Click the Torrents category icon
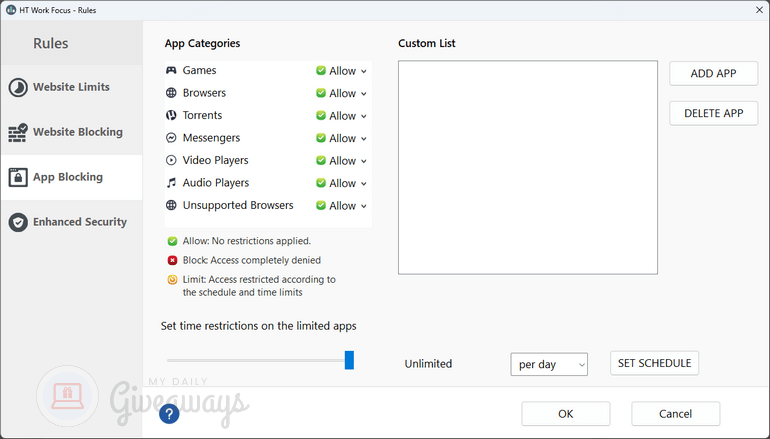 coord(172,116)
